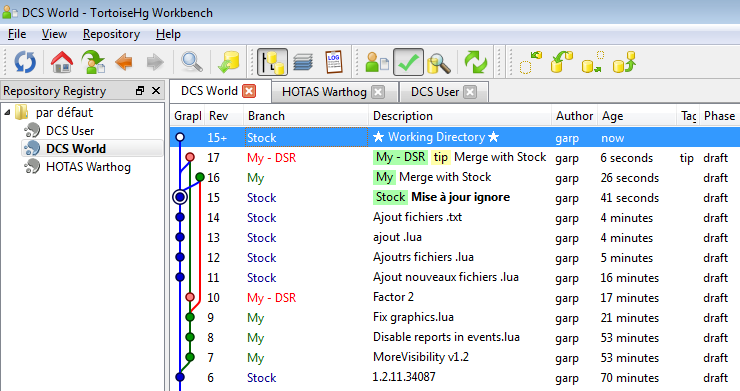Open the revision details person icon
This screenshot has height=391, width=740.
pos(377,62)
